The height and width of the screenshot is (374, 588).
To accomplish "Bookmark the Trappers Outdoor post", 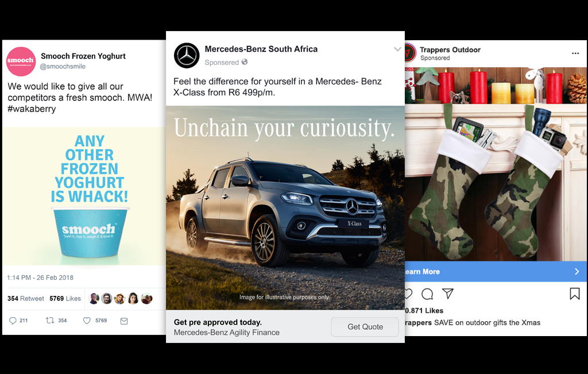I will coord(574,294).
